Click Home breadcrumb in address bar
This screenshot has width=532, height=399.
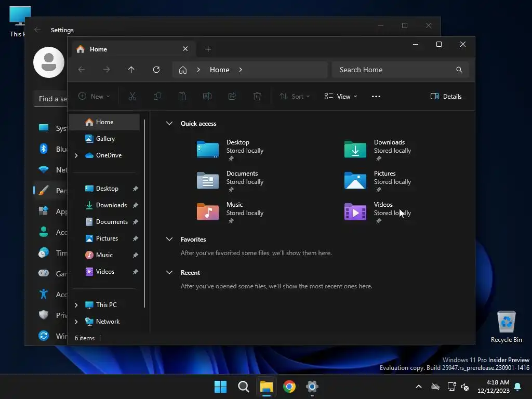220,70
